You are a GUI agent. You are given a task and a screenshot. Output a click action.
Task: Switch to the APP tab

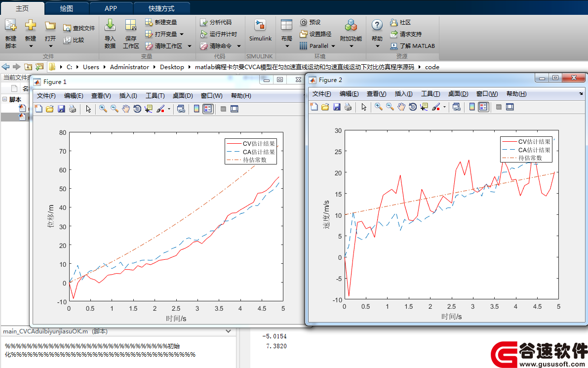[111, 8]
